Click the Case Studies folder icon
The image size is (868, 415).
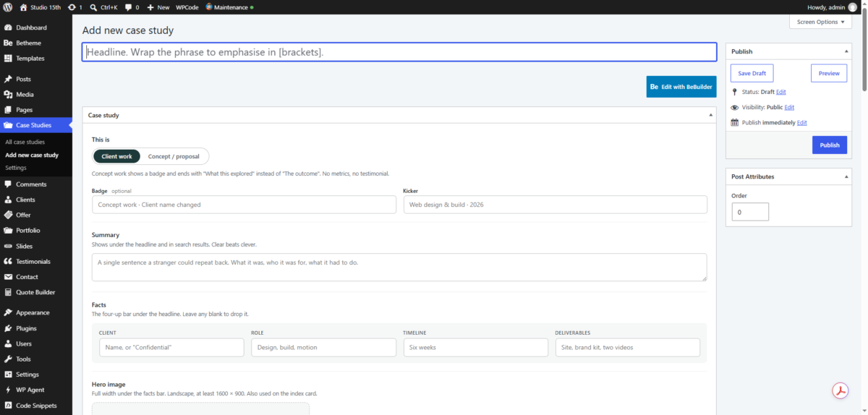8,126
